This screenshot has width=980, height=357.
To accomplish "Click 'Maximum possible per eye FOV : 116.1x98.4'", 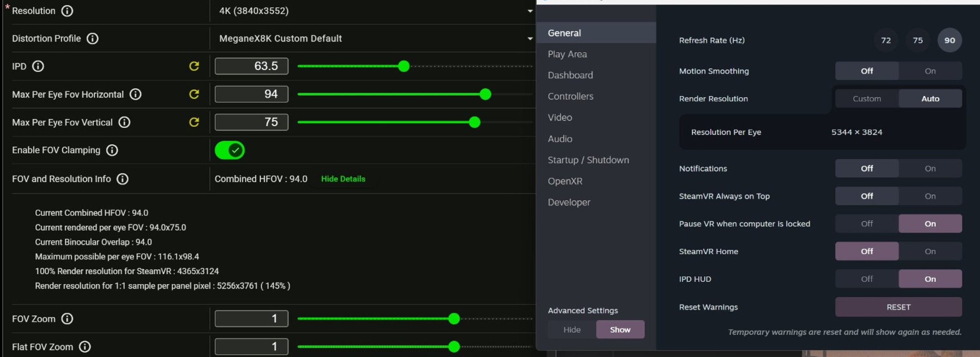I will tap(117, 257).
